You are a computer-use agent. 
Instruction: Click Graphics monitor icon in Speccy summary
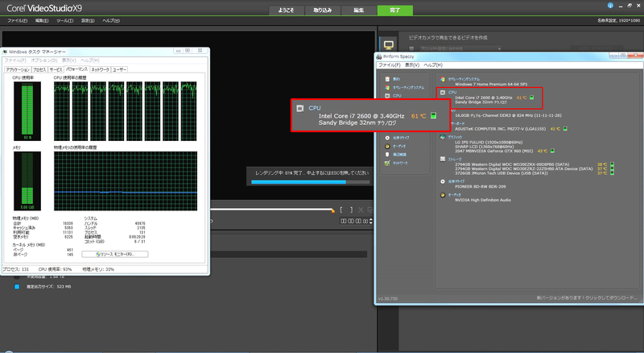(x=443, y=137)
